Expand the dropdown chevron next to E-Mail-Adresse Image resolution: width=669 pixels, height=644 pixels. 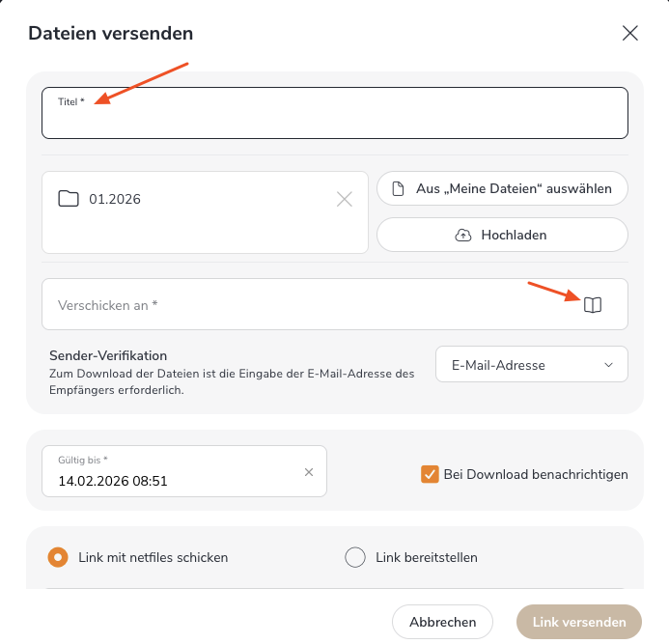tap(608, 365)
